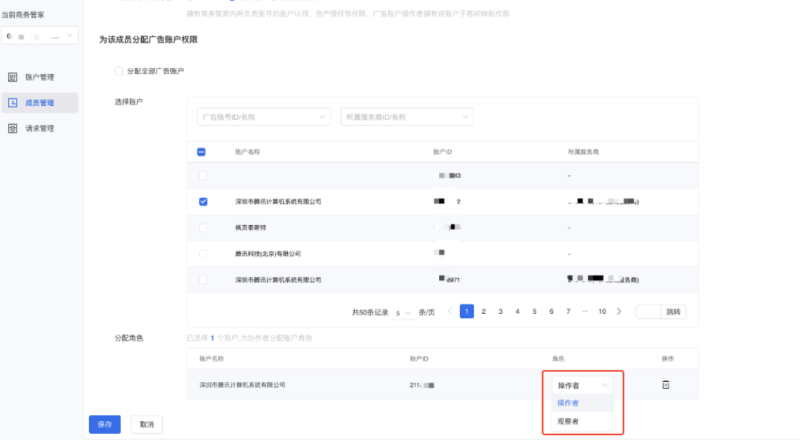This screenshot has width=800, height=440.
Task: Click the pagination ellipsis to jump pages
Action: (585, 311)
